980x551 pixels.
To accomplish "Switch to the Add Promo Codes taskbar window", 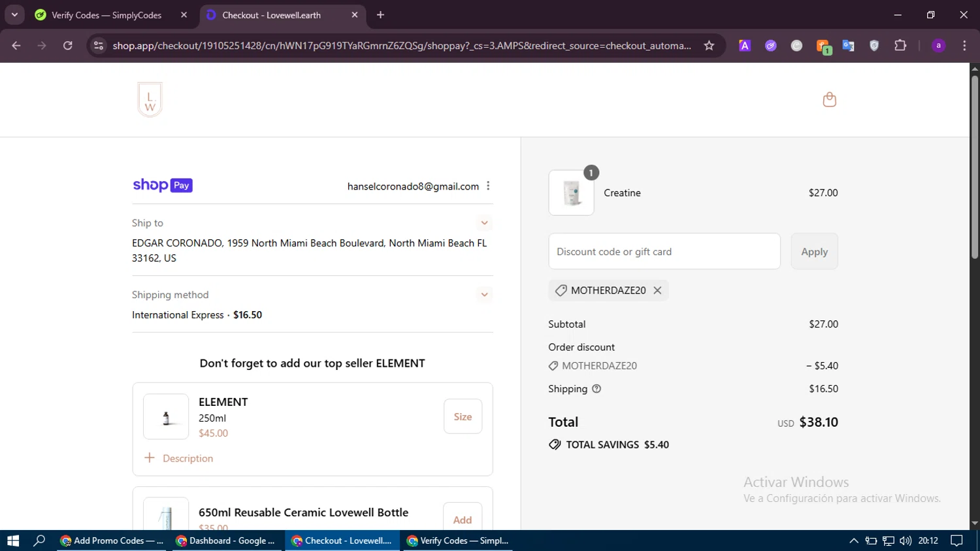I will 112,541.
